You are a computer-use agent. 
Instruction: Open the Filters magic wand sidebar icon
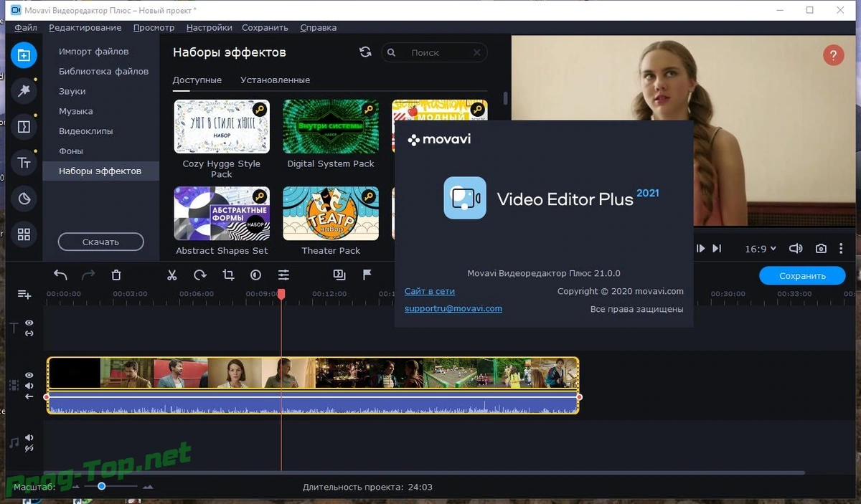(24, 90)
